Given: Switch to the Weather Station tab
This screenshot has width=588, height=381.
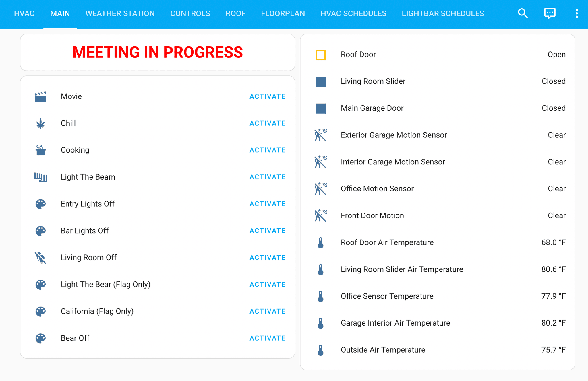Looking at the screenshot, I should click(120, 13).
